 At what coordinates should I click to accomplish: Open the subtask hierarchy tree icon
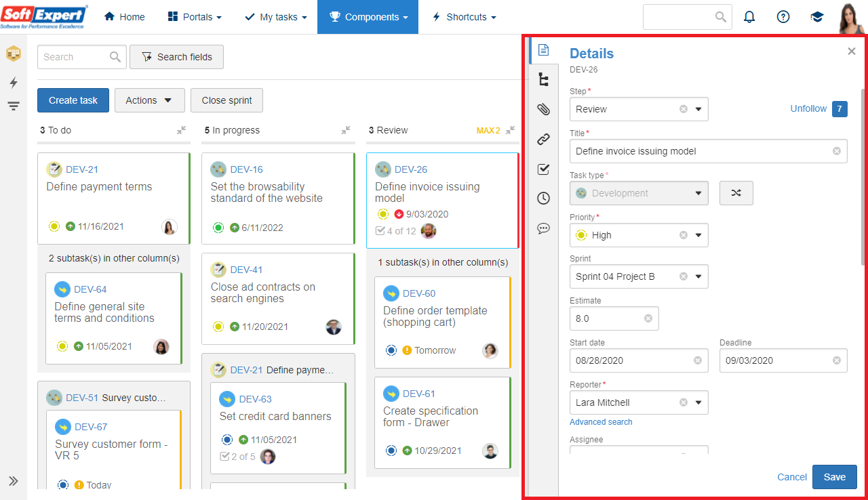pos(543,79)
